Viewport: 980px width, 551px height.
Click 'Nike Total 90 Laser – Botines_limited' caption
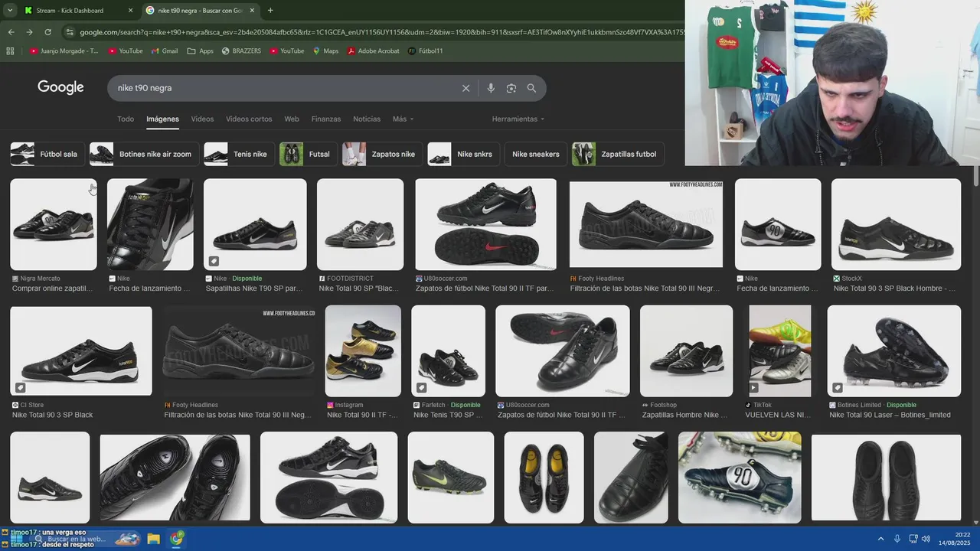coord(890,415)
